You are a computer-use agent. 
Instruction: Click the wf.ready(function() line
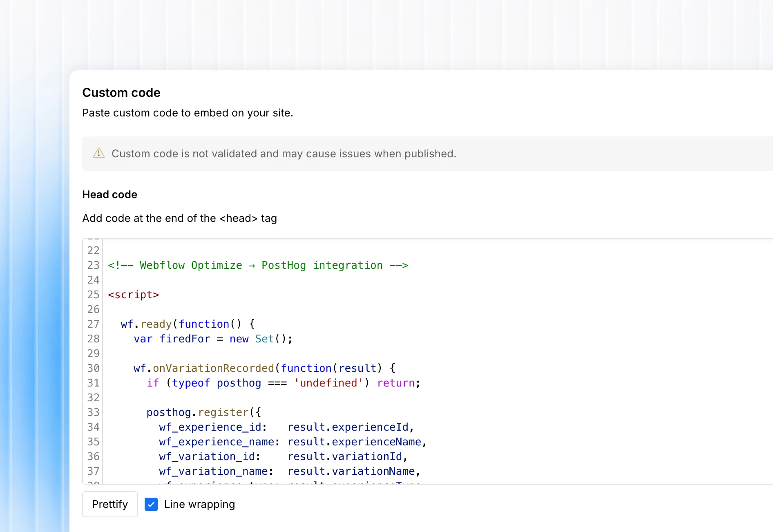point(188,324)
